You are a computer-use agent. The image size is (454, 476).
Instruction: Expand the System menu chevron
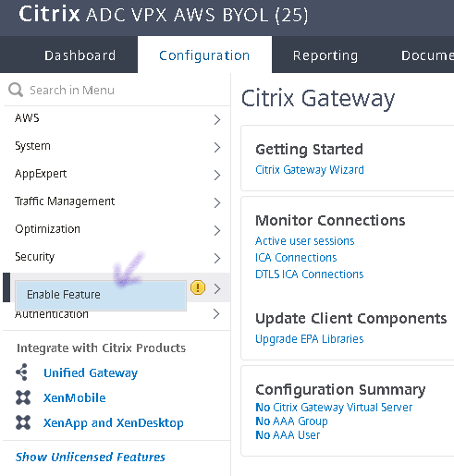217,147
